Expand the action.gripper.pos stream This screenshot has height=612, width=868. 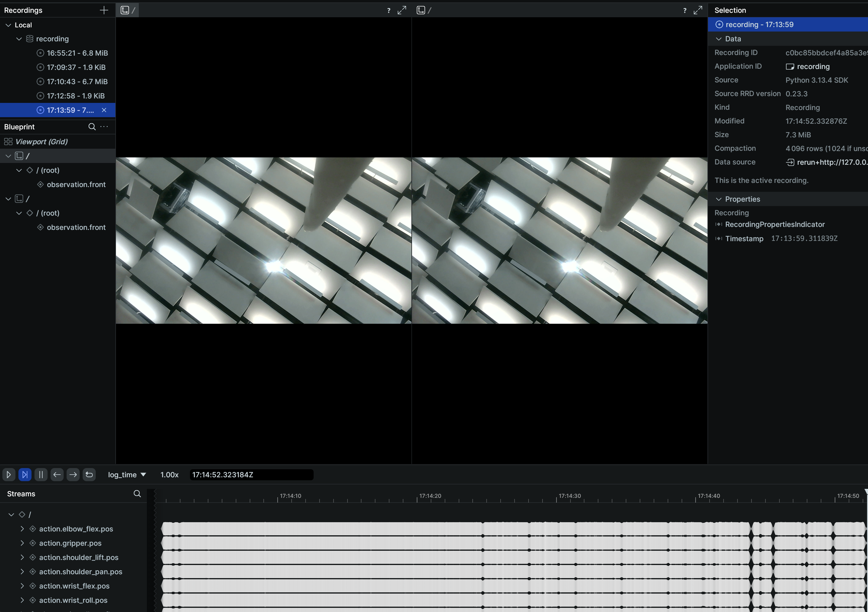click(x=22, y=543)
